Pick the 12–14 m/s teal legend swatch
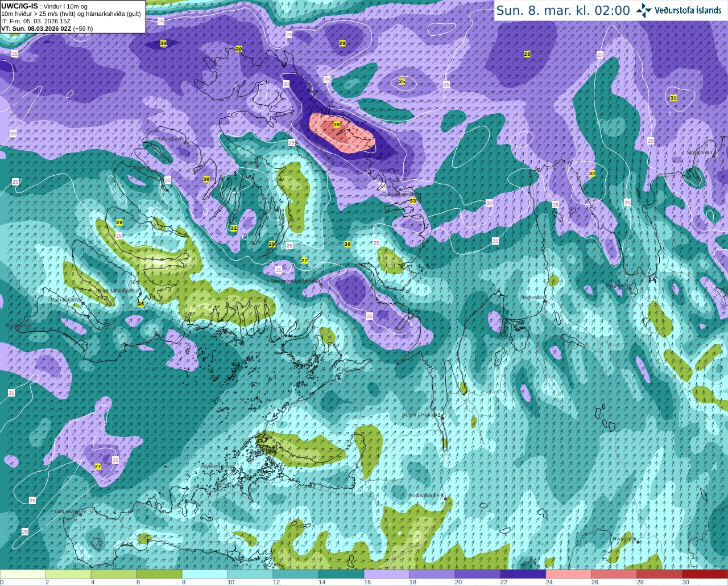The height and width of the screenshot is (586, 728). 296,574
